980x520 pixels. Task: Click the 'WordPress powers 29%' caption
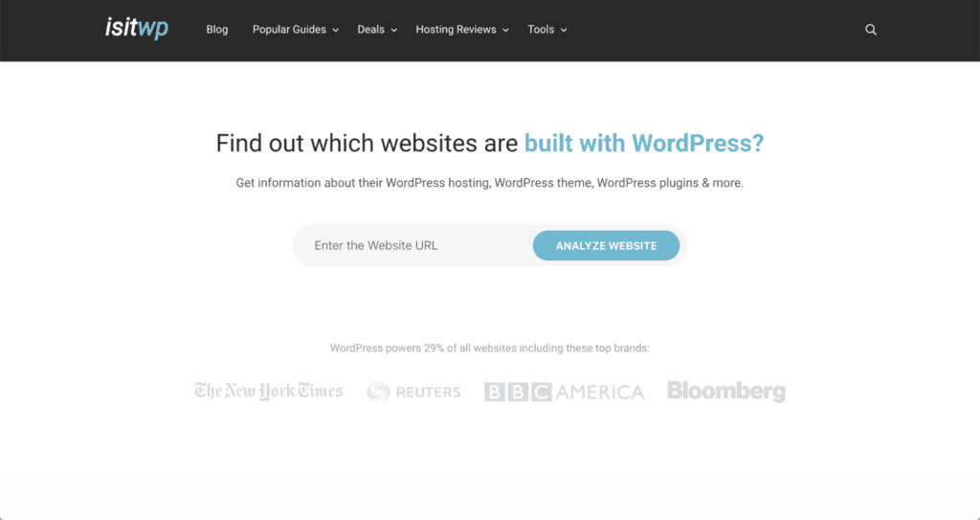489,348
